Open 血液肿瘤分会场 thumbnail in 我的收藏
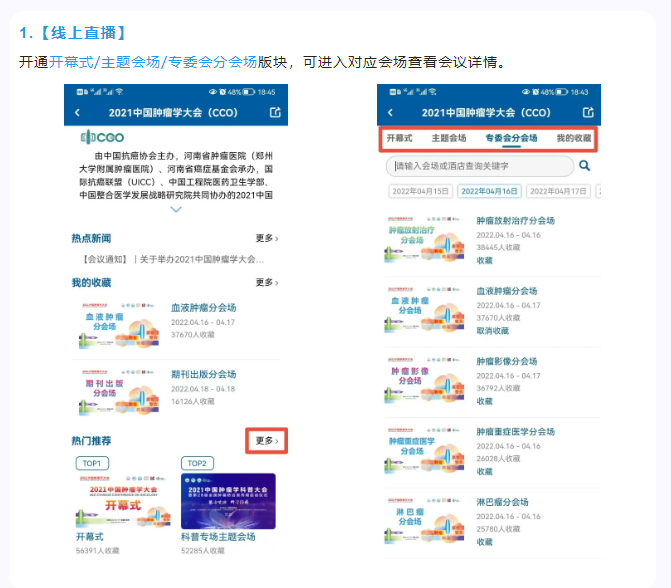 pyautogui.click(x=119, y=325)
